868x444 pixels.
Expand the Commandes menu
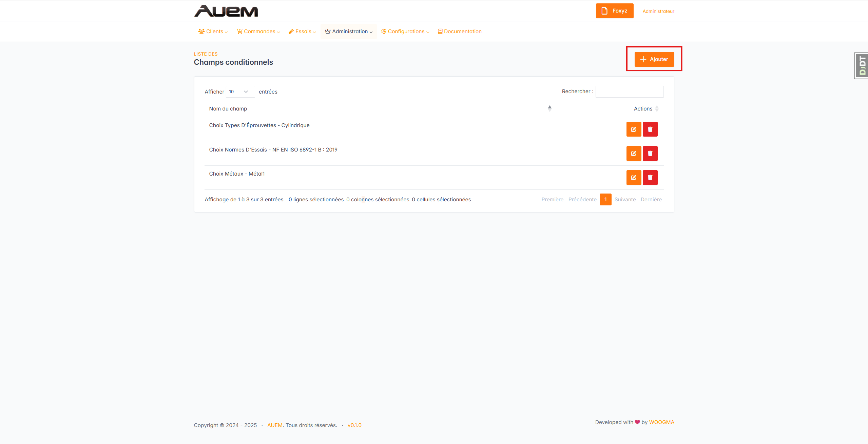pos(258,32)
